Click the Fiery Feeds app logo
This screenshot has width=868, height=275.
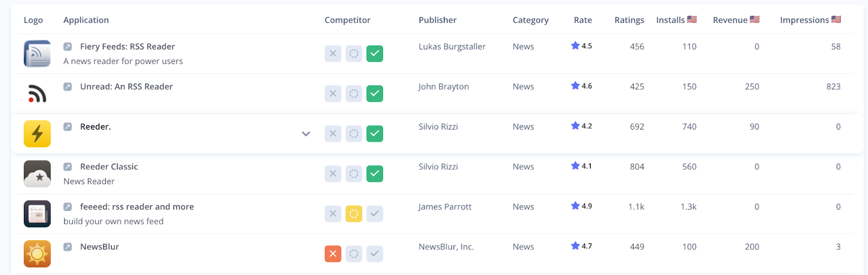(x=37, y=54)
